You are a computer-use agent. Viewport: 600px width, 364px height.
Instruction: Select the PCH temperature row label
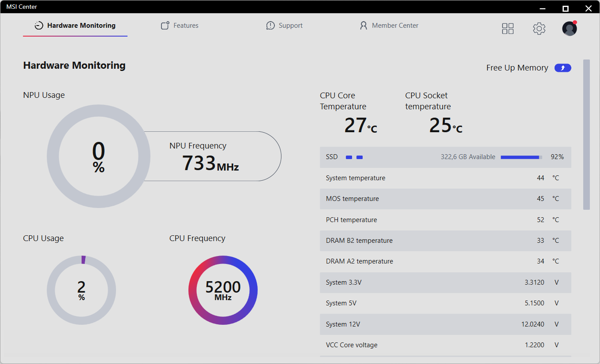352,220
